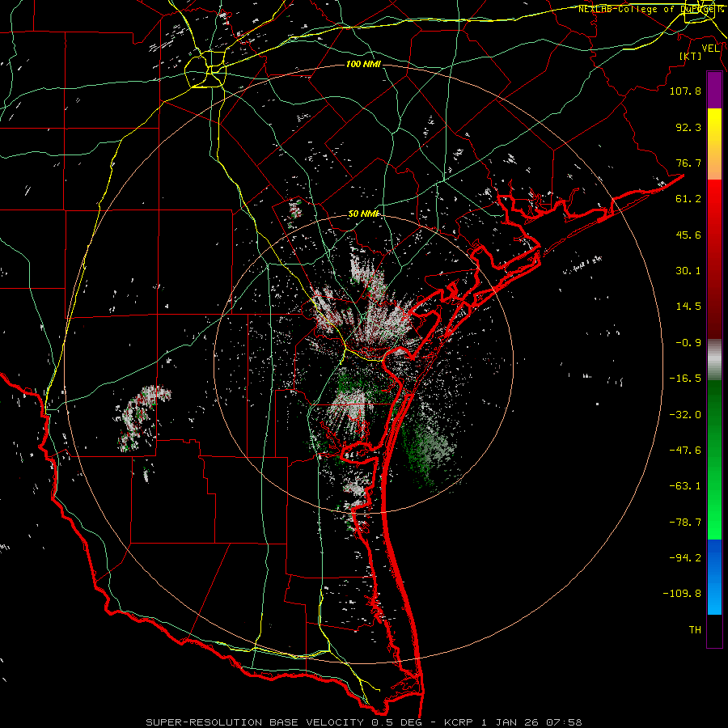The width and height of the screenshot is (728, 728).
Task: Click the 14.5 legend value
Action: coord(688,307)
